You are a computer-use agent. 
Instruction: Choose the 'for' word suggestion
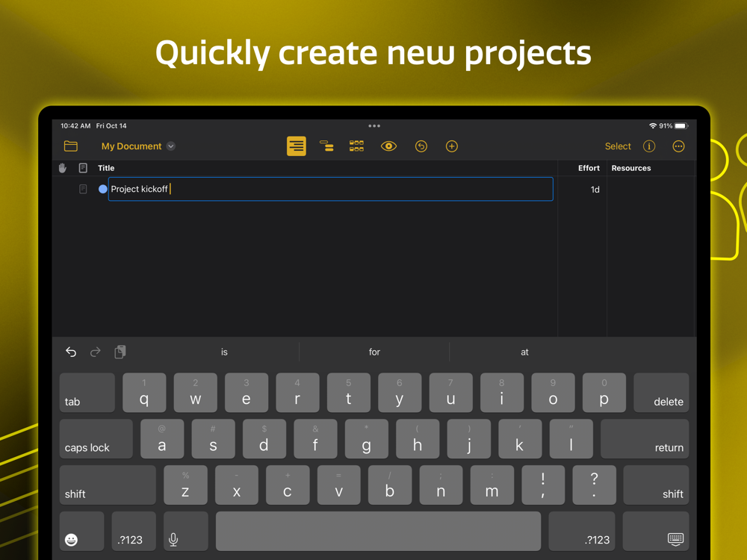374,352
